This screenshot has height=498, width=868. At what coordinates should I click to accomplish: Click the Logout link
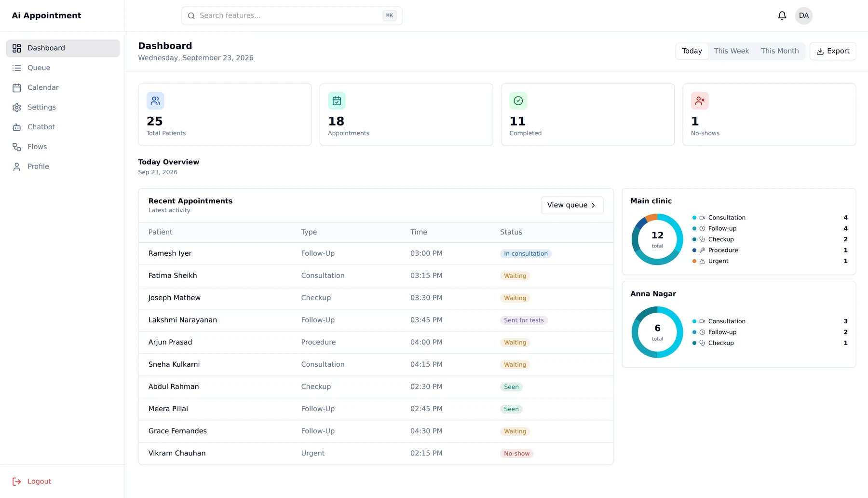pos(63,482)
